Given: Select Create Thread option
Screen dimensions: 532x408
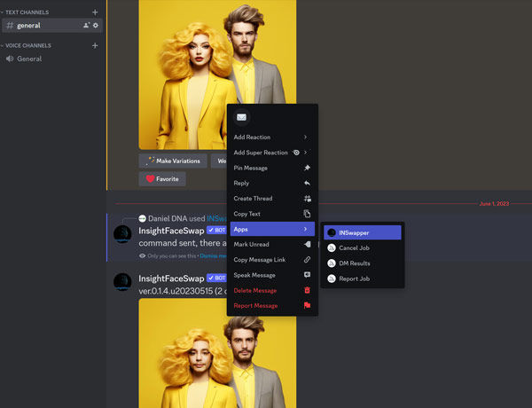Looking at the screenshot, I should click(272, 198).
